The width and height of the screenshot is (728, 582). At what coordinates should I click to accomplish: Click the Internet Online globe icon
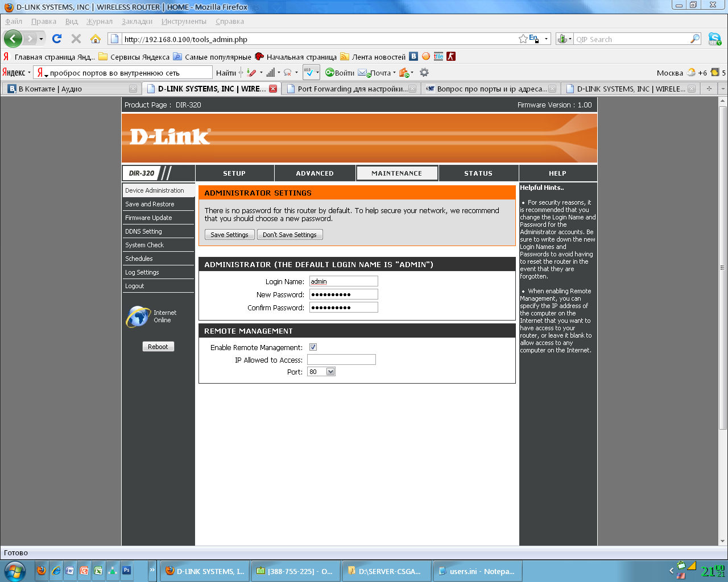[x=138, y=317]
